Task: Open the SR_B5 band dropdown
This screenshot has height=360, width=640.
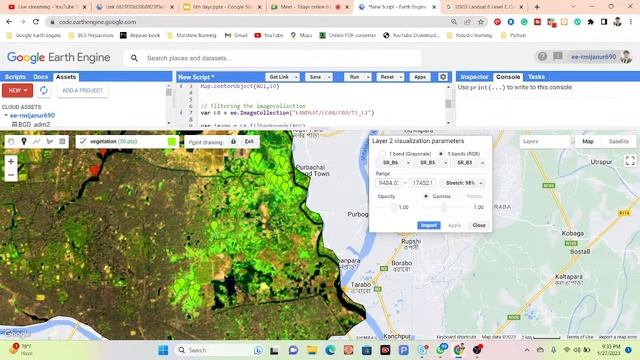Action: coord(431,163)
